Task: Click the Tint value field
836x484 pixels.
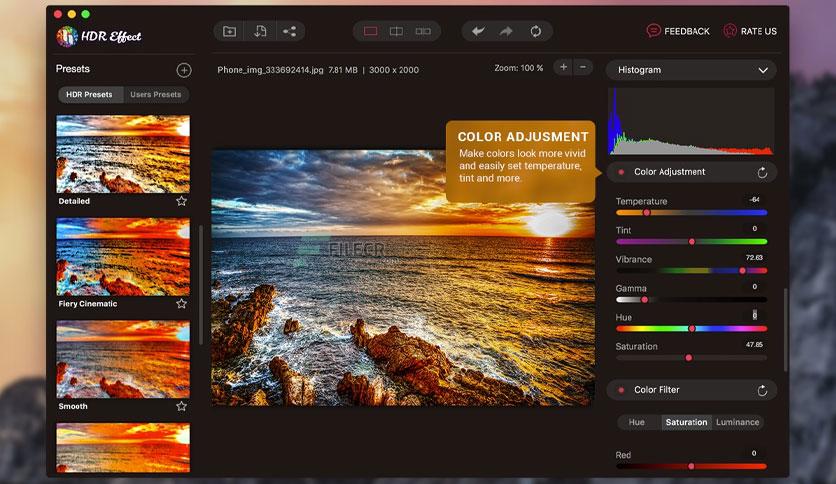Action: pyautogui.click(x=754, y=228)
